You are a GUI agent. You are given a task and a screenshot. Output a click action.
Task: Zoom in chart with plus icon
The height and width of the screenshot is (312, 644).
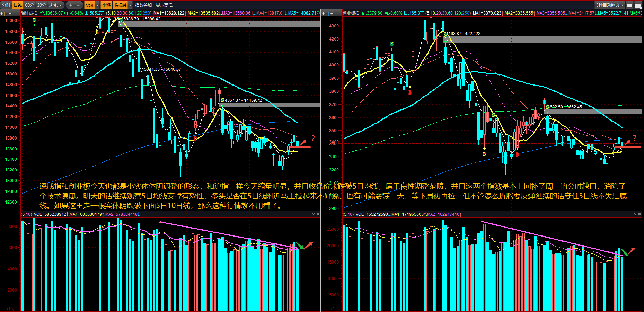tap(71, 5)
